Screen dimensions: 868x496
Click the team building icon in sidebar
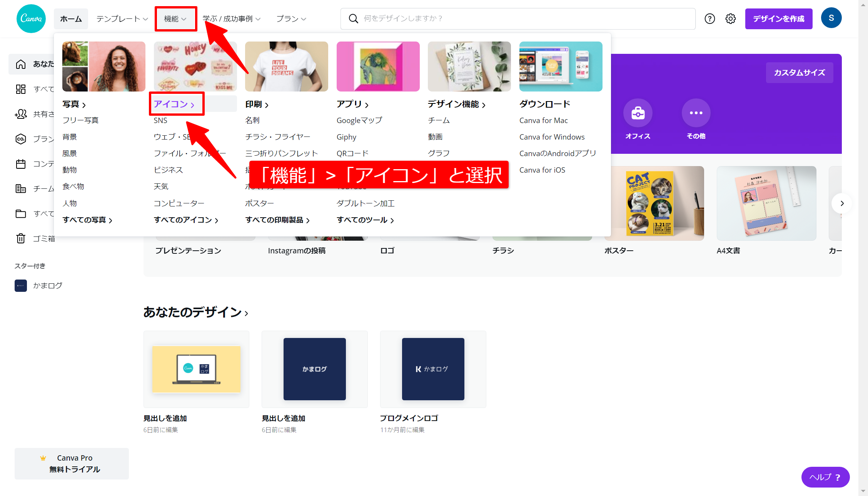21,188
